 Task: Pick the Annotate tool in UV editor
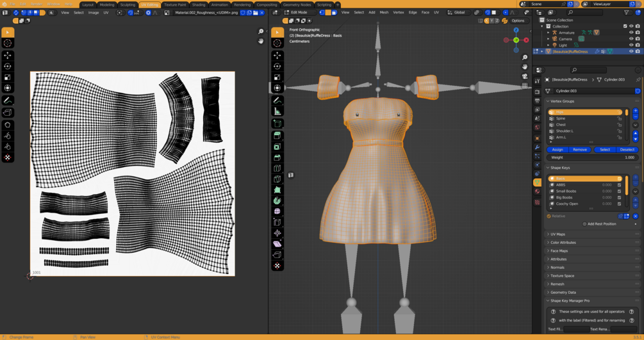tap(8, 101)
